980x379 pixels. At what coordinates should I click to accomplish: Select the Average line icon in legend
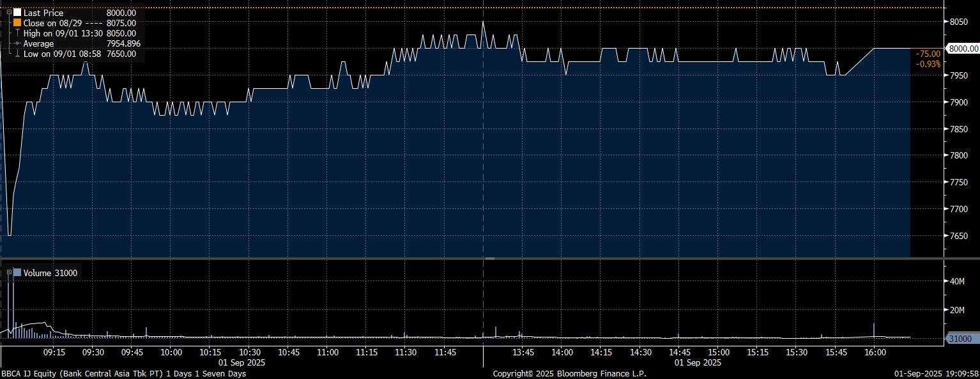[17, 43]
